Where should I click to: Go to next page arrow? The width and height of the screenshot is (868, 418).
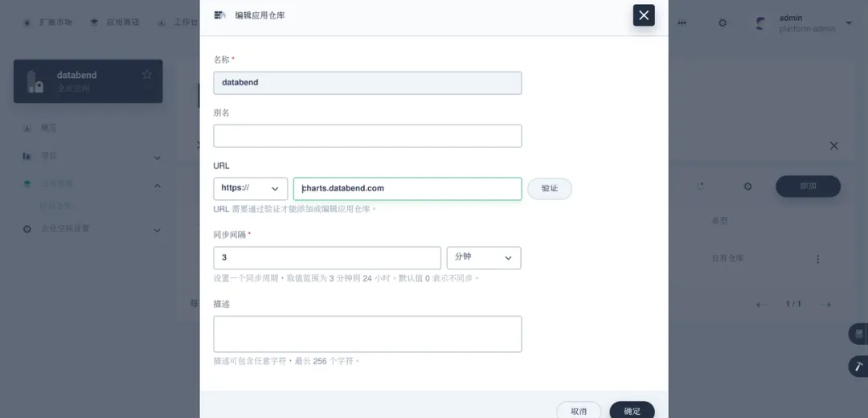tap(825, 305)
